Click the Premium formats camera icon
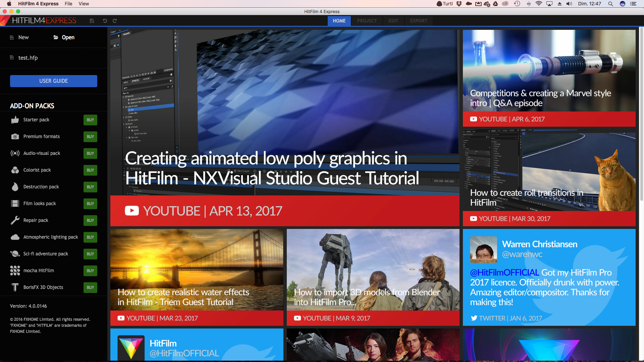This screenshot has width=644, height=362. (x=15, y=136)
